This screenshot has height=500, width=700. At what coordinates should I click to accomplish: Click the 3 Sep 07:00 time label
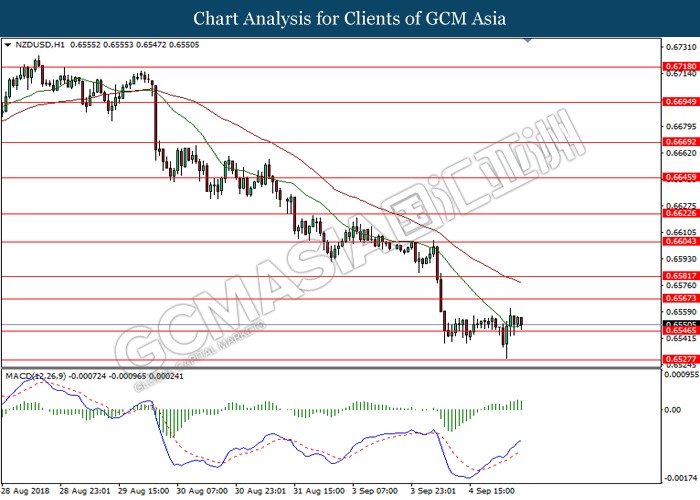click(x=375, y=491)
